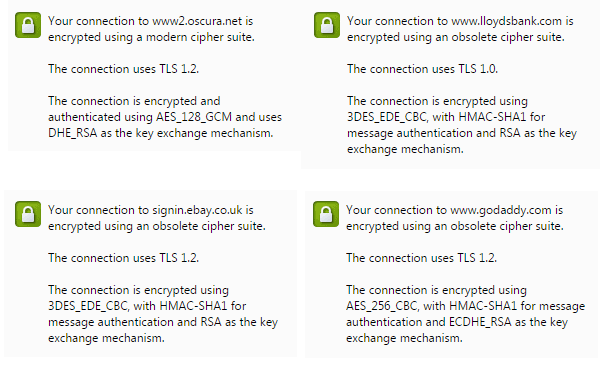The width and height of the screenshot is (600, 365).
Task: Click DHE_RSA key exchange text
Action: [73, 133]
